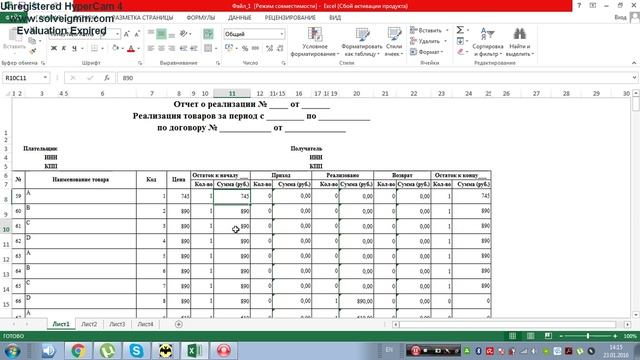Click AutoSum sigma icon
The height and width of the screenshot is (360, 640).
(x=460, y=30)
